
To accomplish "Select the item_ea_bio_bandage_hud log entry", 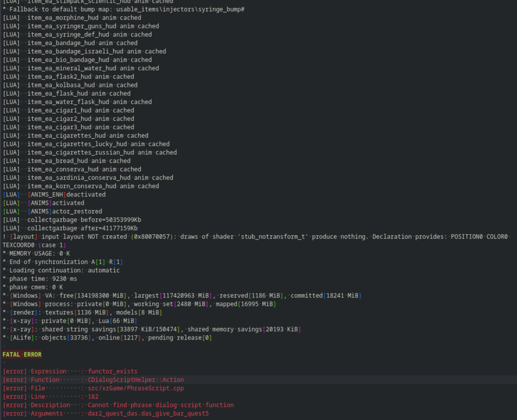I will (x=77, y=60).
